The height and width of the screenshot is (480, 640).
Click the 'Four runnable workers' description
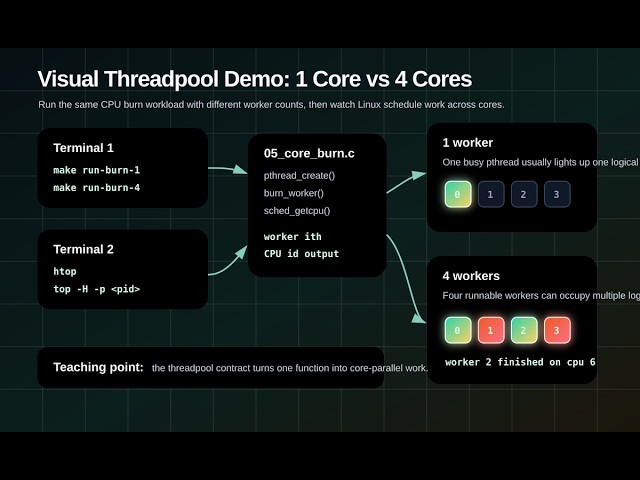click(541, 296)
